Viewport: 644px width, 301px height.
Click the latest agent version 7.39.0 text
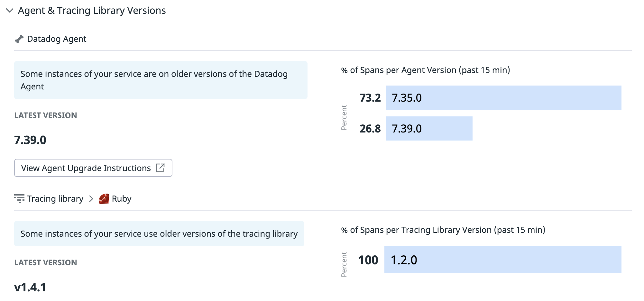30,140
